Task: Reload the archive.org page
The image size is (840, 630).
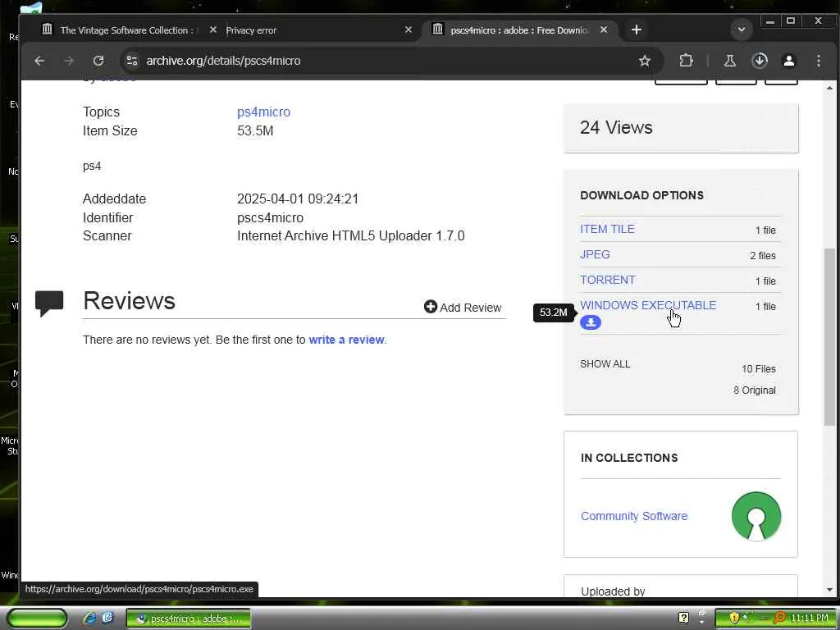Action: pyautogui.click(x=98, y=61)
